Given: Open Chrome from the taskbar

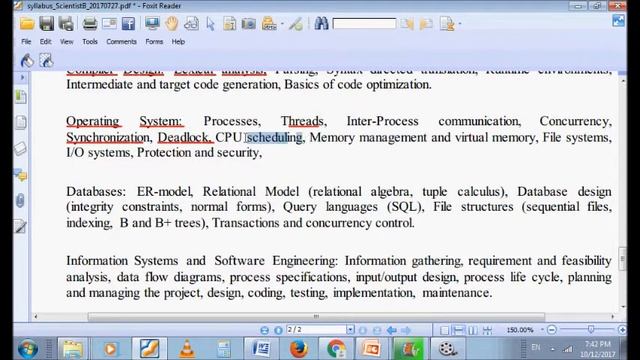Looking at the screenshot, I should [336, 349].
